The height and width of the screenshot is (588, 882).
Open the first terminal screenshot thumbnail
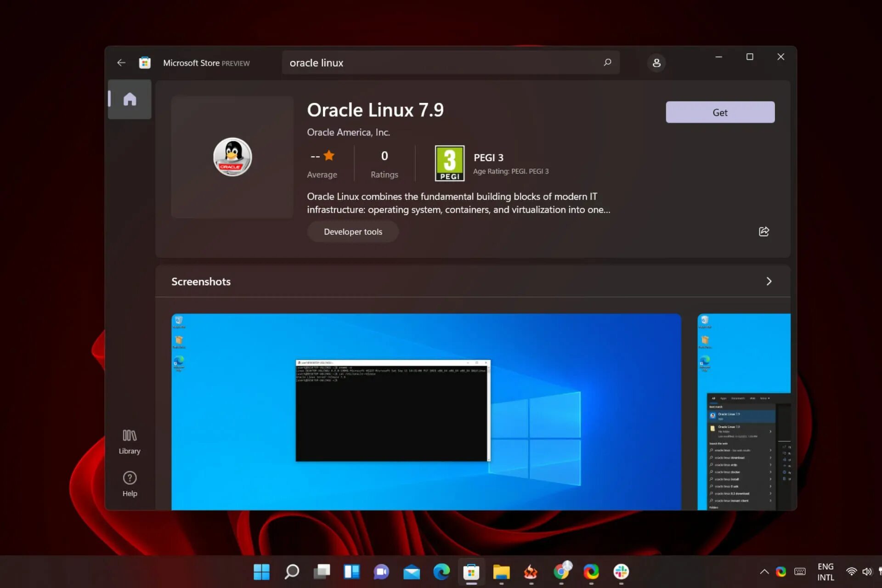[426, 411]
